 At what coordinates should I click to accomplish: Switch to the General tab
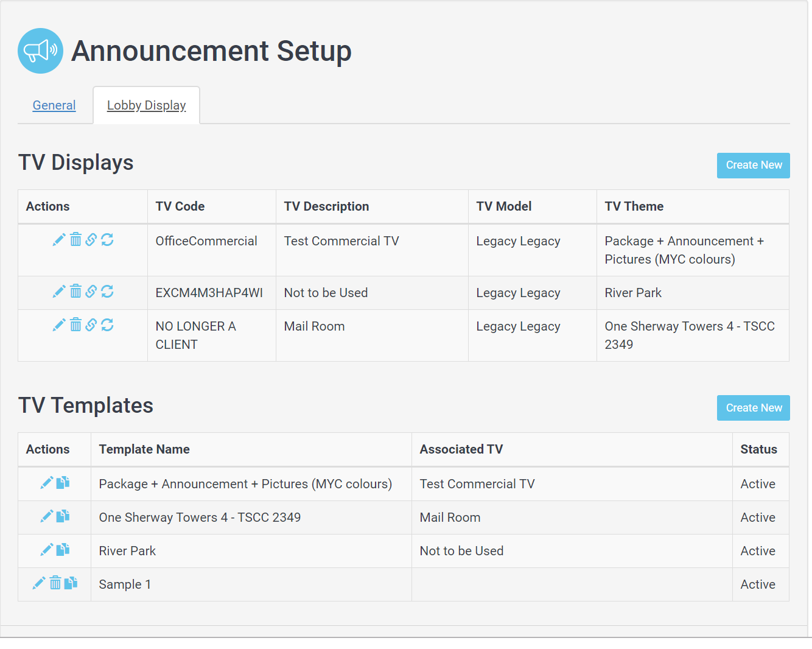(x=54, y=105)
